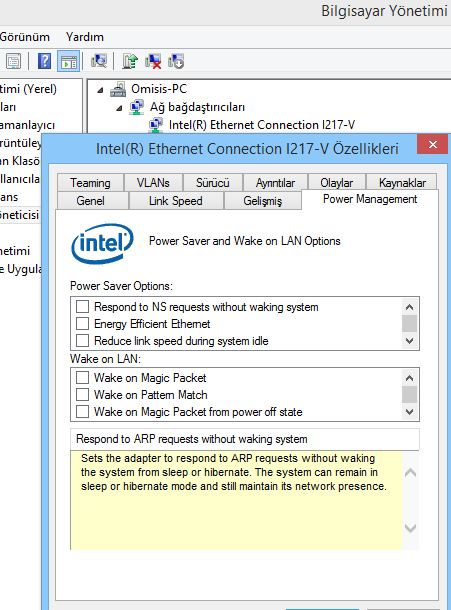Switch to the Gelişmiş tab

coord(262,201)
